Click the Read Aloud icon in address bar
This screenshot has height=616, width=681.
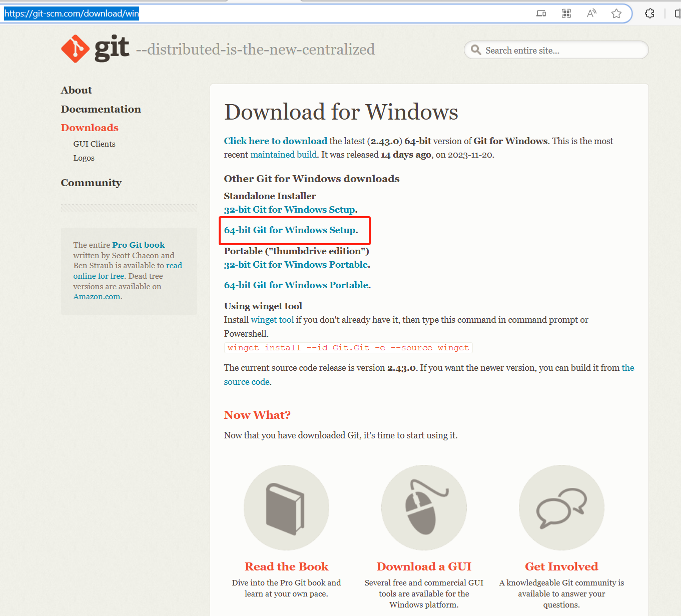(591, 14)
